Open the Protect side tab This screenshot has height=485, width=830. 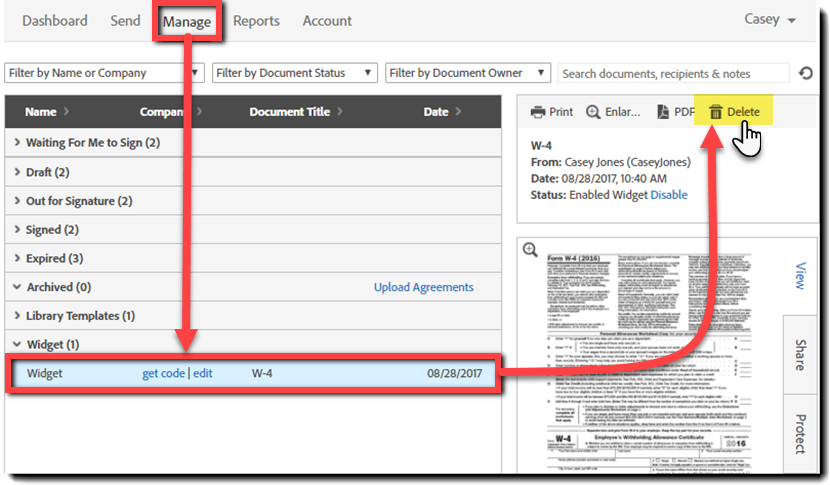800,434
